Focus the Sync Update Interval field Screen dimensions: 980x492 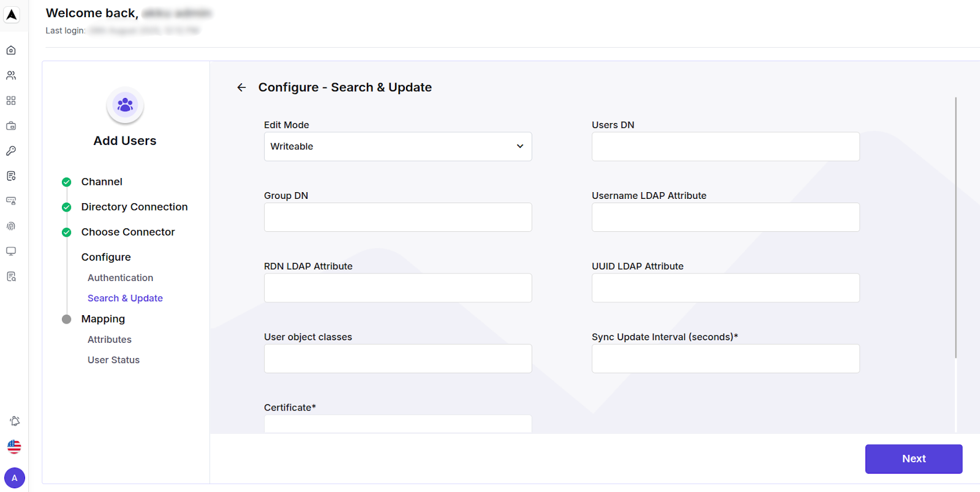pyautogui.click(x=726, y=359)
